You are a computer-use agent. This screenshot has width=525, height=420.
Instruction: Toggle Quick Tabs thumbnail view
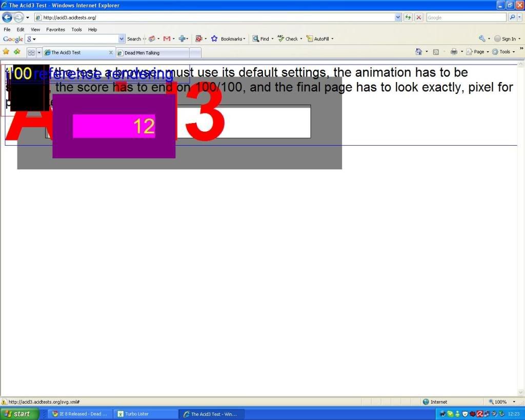pos(31,52)
